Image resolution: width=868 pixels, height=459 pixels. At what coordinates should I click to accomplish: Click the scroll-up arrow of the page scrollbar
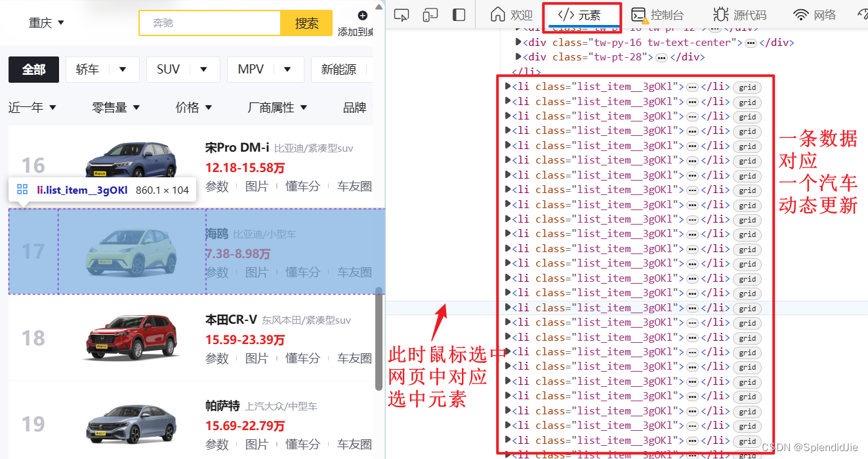(379, 6)
